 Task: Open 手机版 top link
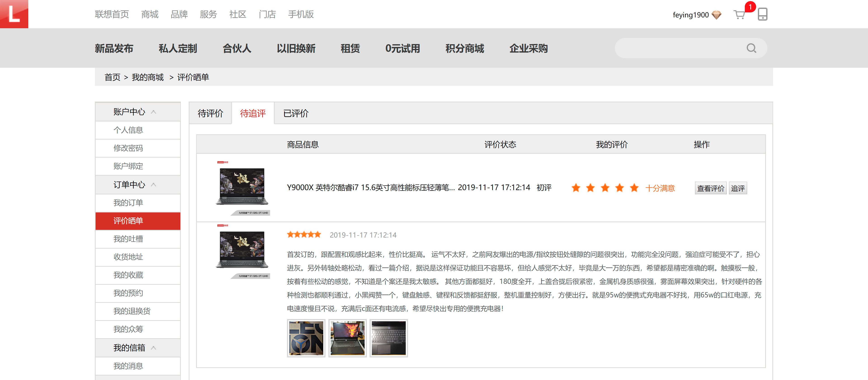tap(301, 14)
